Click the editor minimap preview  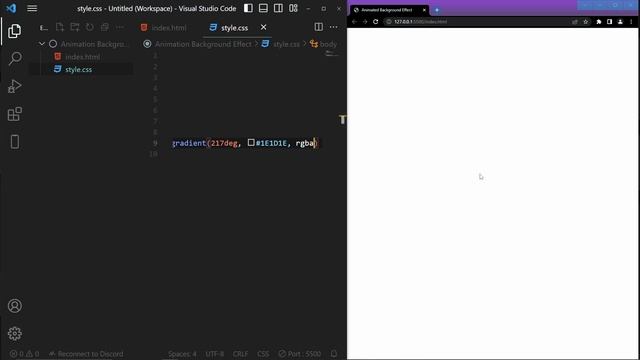[331, 54]
